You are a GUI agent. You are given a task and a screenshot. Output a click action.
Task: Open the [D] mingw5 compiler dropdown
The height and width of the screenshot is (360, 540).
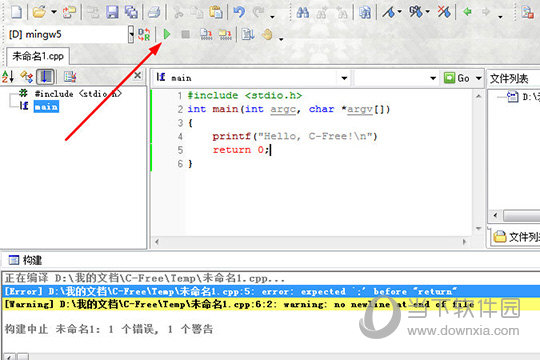tap(131, 34)
